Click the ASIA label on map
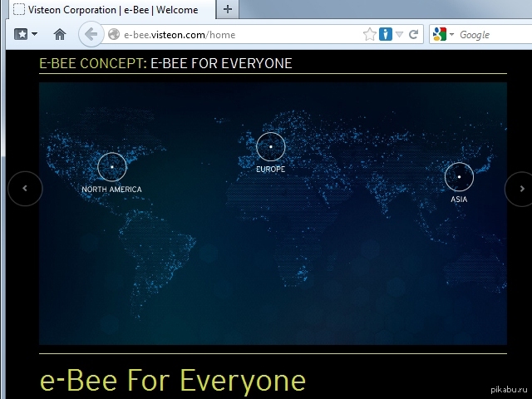 (x=459, y=199)
